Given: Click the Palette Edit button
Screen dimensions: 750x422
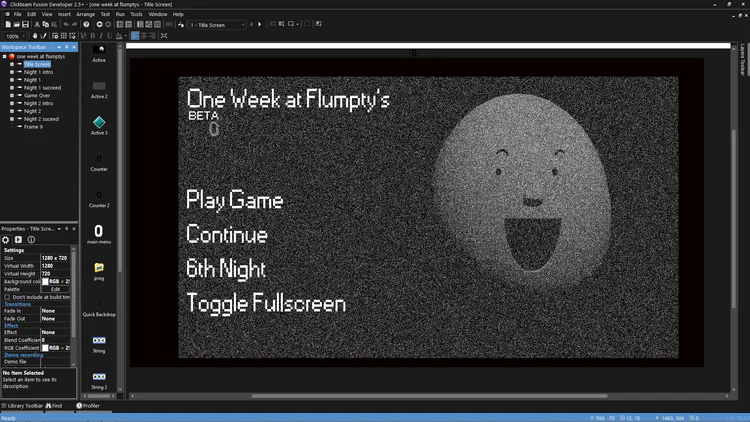Looking at the screenshot, I should point(55,289).
